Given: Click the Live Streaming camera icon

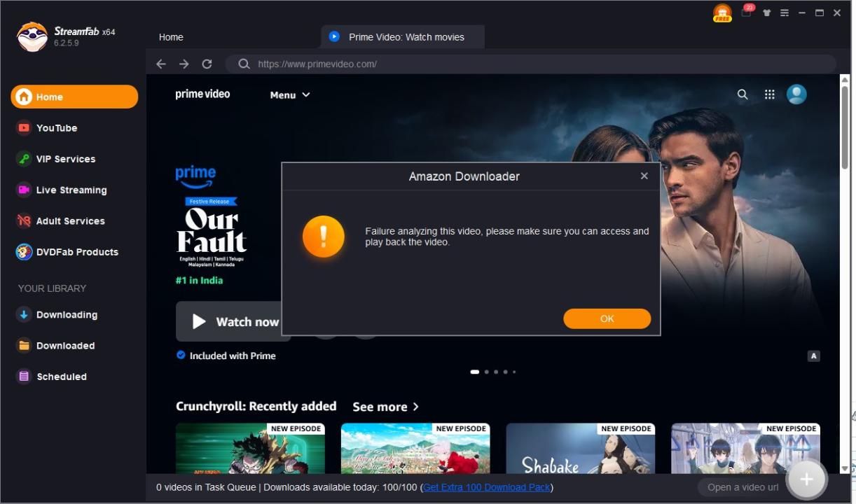Looking at the screenshot, I should tap(24, 190).
